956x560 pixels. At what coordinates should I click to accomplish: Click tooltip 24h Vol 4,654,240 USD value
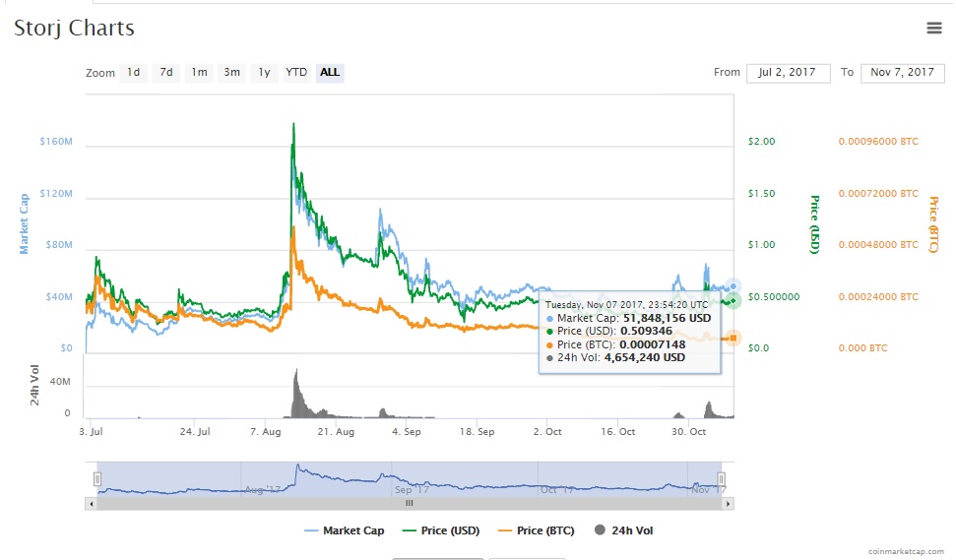click(645, 357)
